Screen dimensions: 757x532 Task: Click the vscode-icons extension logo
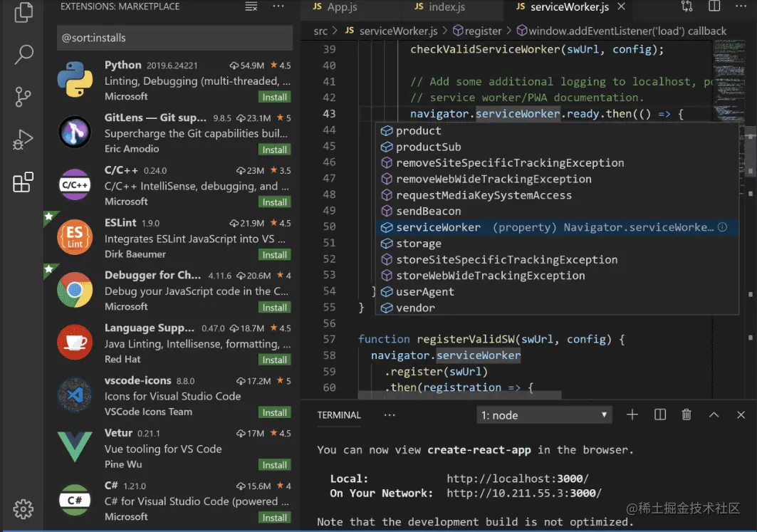click(75, 395)
